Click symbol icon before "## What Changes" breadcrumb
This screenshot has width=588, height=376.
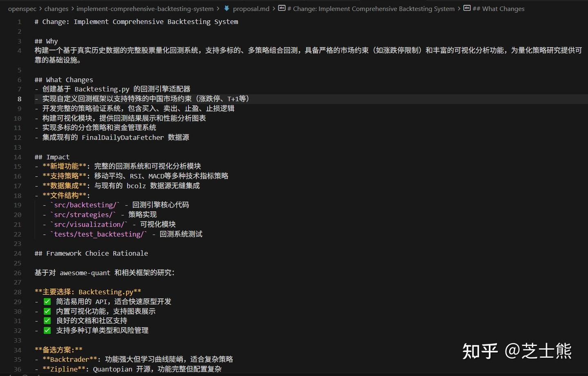467,8
